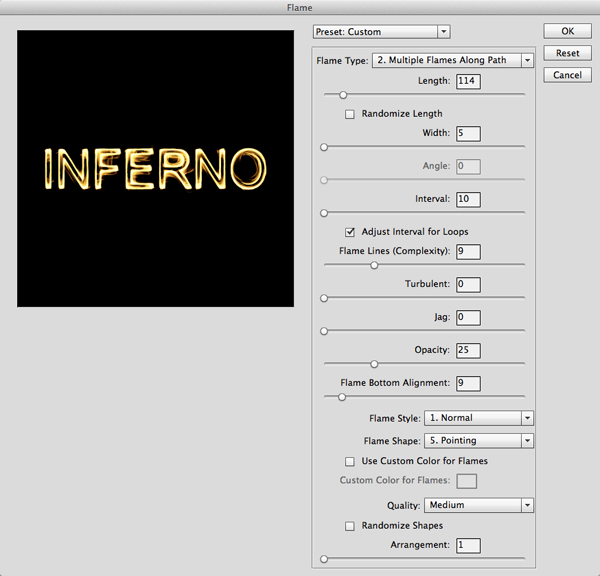
Task: Click the Opacity value field
Action: pos(468,350)
